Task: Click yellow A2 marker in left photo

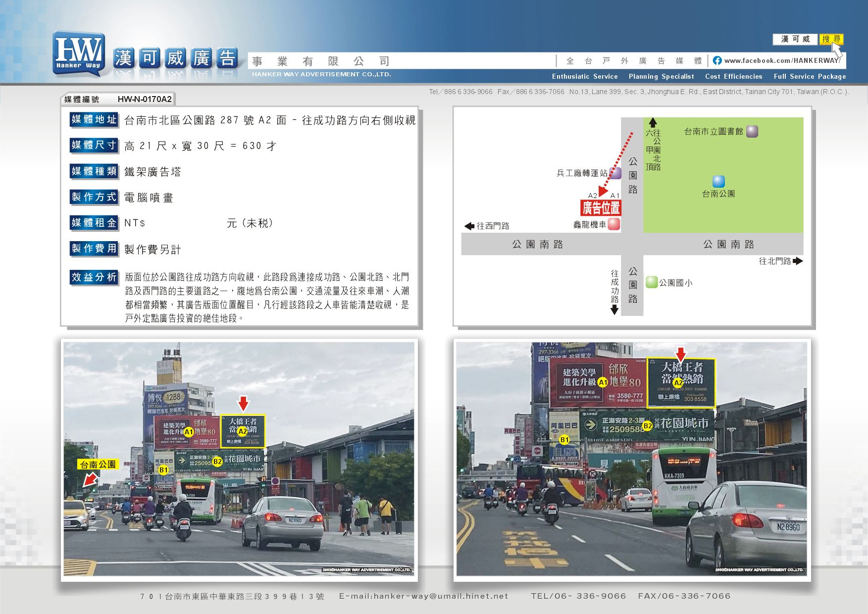Action: 243,432
